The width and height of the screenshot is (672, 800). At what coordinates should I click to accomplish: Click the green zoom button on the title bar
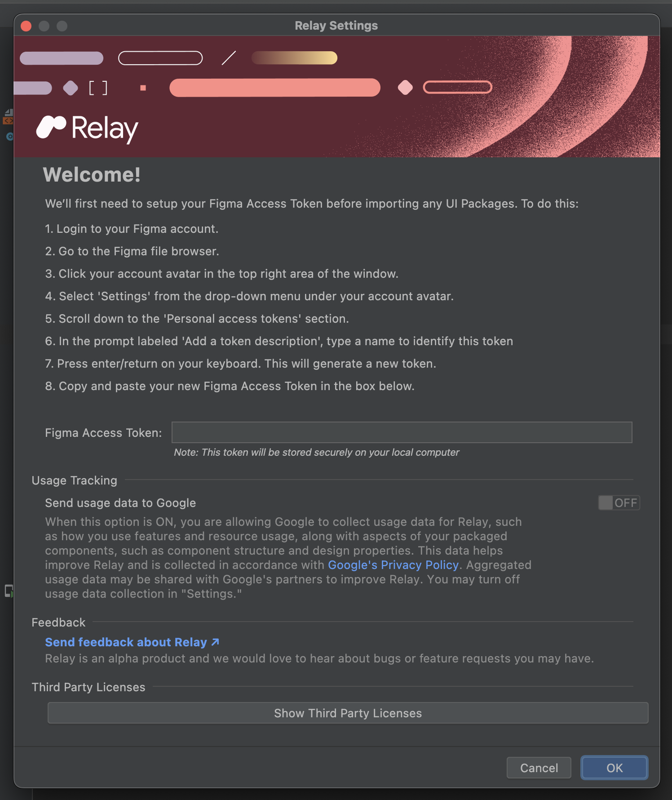[62, 26]
